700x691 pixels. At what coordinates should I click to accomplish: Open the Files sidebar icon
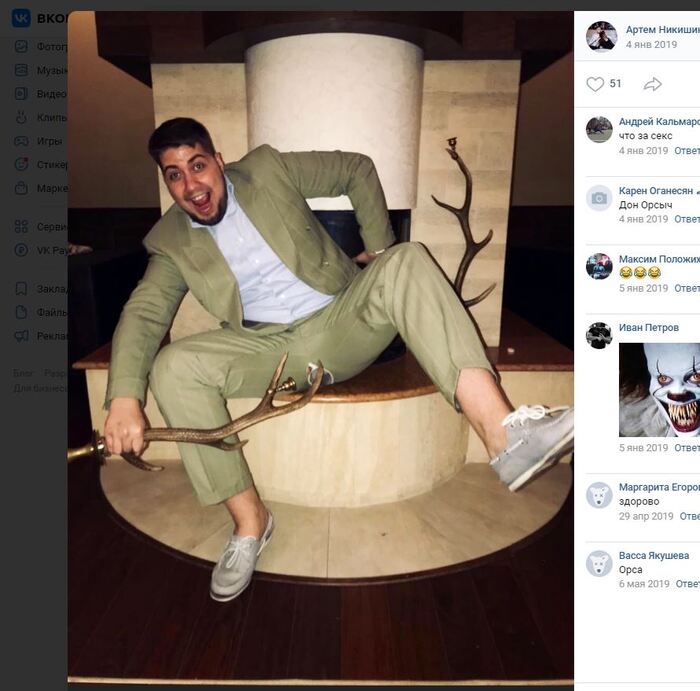tap(21, 312)
